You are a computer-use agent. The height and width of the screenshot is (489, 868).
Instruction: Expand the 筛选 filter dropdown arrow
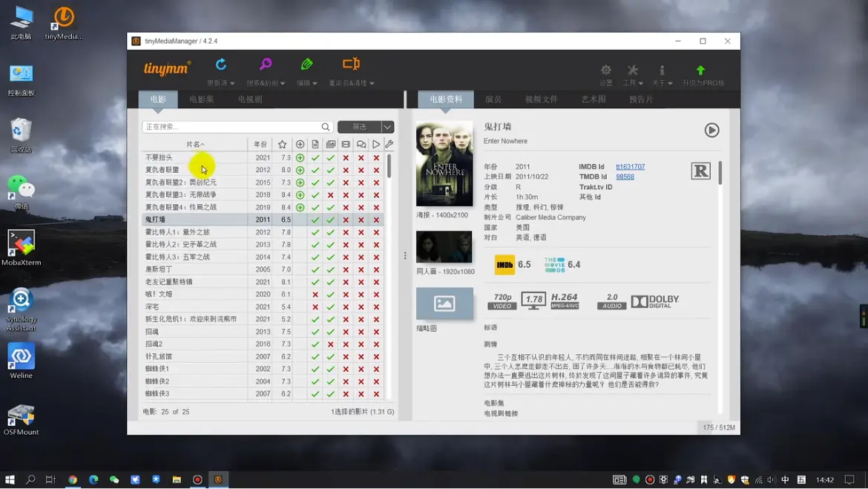(387, 127)
